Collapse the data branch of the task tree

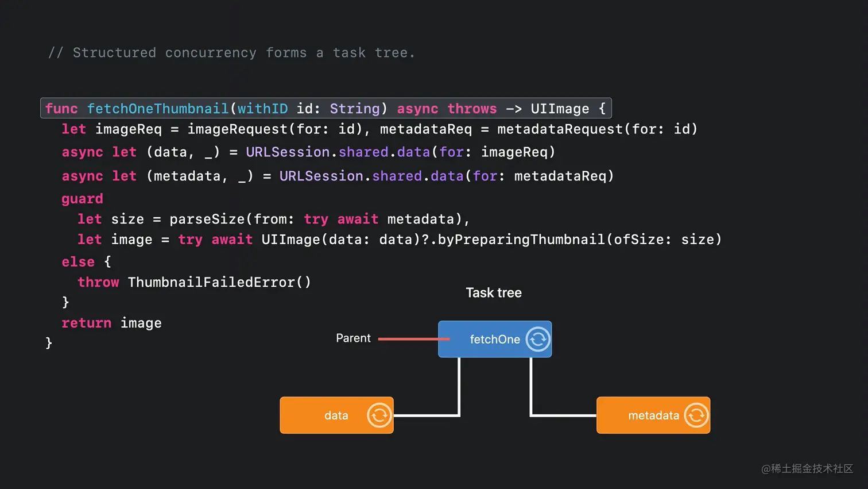(336, 415)
